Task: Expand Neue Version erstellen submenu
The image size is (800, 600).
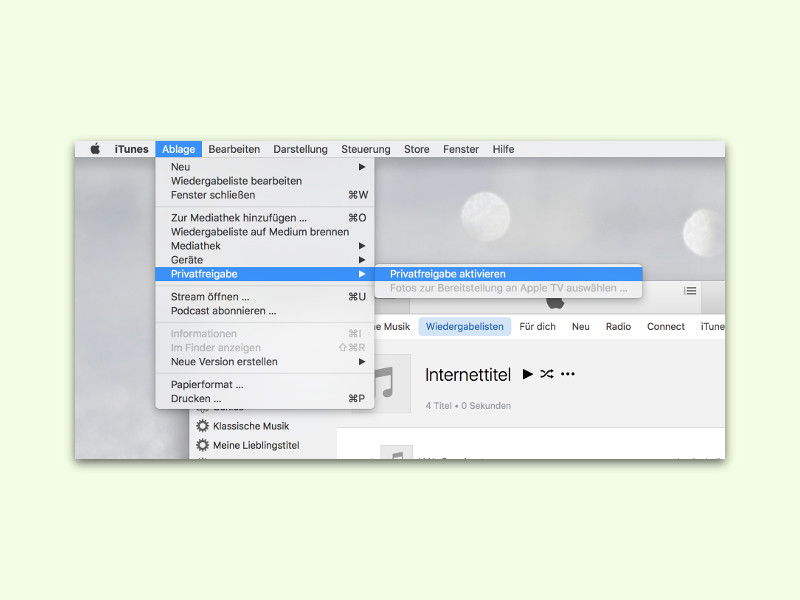Action: pos(265,362)
